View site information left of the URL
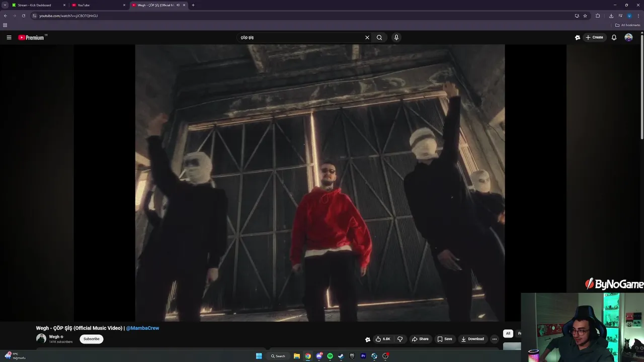The width and height of the screenshot is (644, 362). [34, 16]
